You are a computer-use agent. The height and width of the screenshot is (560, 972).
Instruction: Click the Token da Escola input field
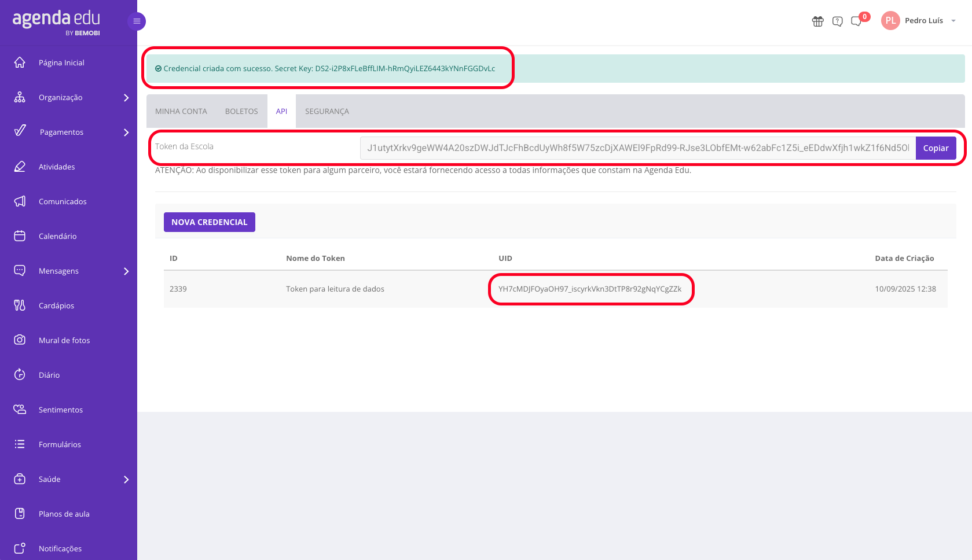pos(638,148)
